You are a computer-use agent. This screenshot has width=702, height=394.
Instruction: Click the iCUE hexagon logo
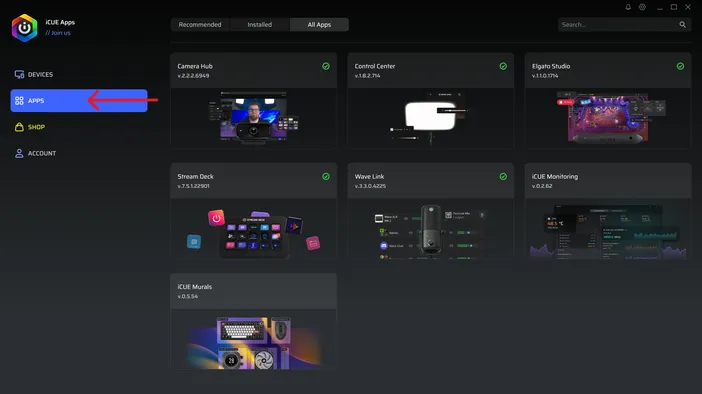coord(25,28)
